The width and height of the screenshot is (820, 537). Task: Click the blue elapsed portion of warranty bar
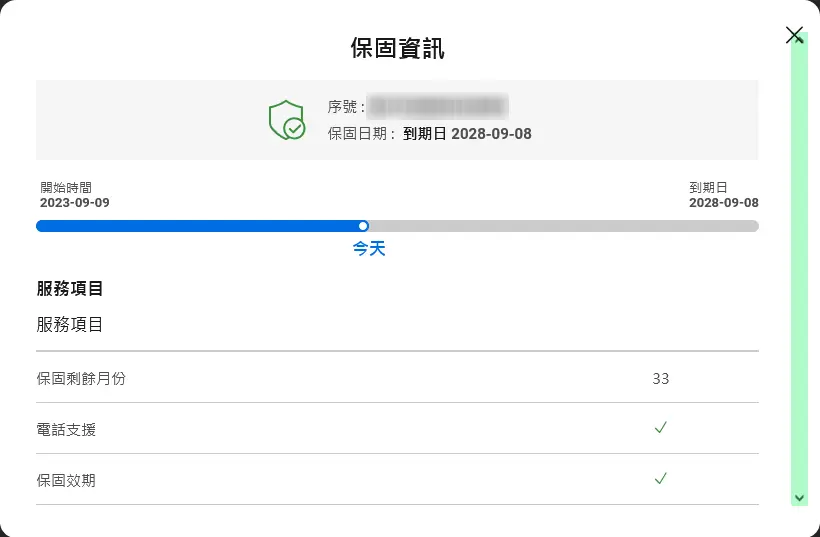[200, 226]
